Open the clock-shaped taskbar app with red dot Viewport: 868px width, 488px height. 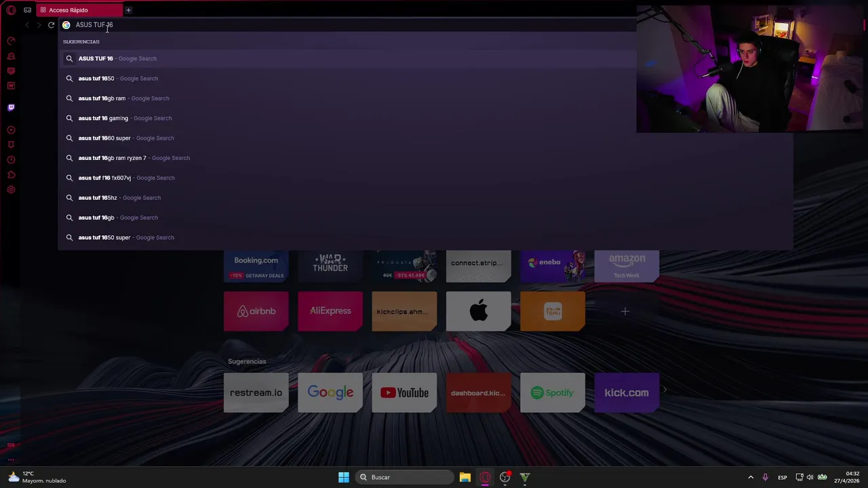coord(505,477)
